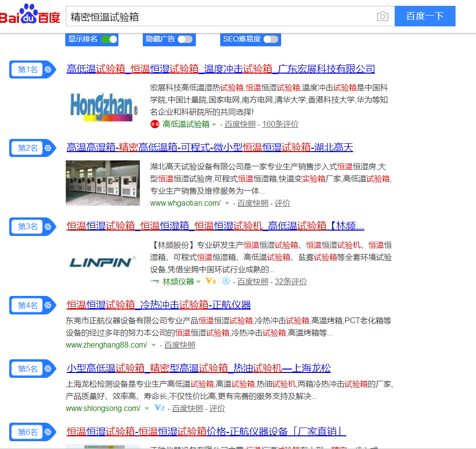This screenshot has width=476, height=449.
Task: Open result title 高低温试验箱_恒温恒湿试验箱 广东宏展科技
Action: (x=221, y=69)
